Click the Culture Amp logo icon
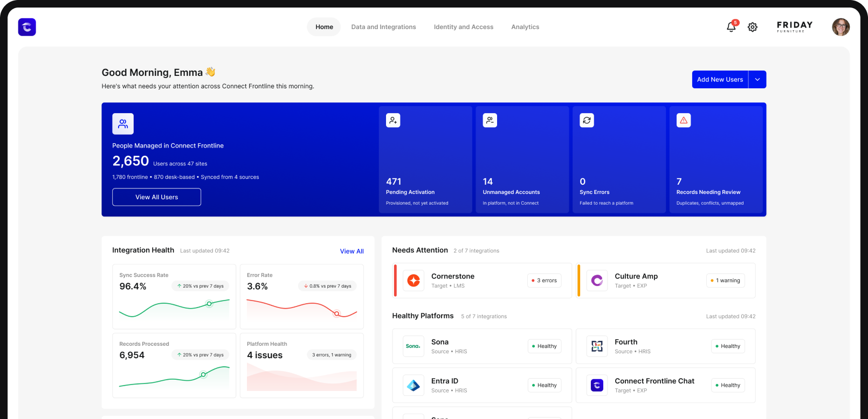 click(597, 281)
